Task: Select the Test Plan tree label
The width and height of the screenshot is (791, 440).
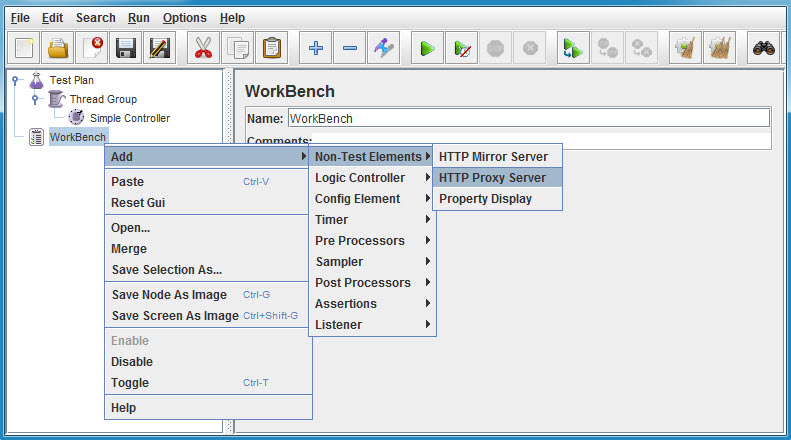Action: coord(72,80)
